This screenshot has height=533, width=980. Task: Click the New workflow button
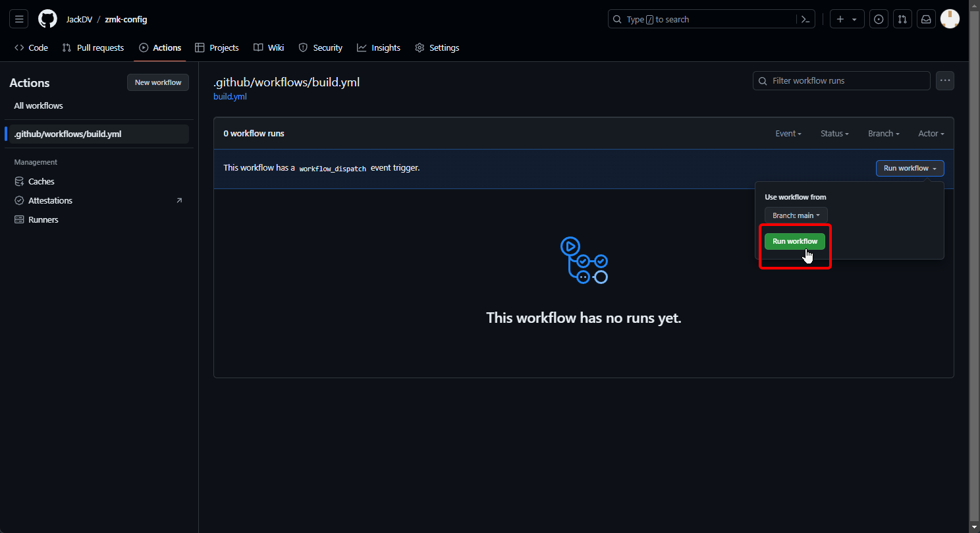pyautogui.click(x=158, y=82)
